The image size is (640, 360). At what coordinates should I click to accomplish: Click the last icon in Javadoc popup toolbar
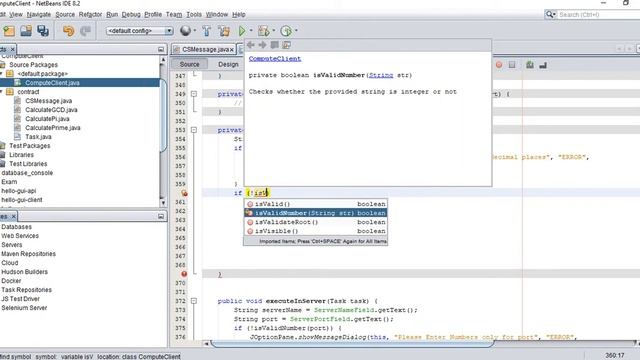pyautogui.click(x=287, y=45)
